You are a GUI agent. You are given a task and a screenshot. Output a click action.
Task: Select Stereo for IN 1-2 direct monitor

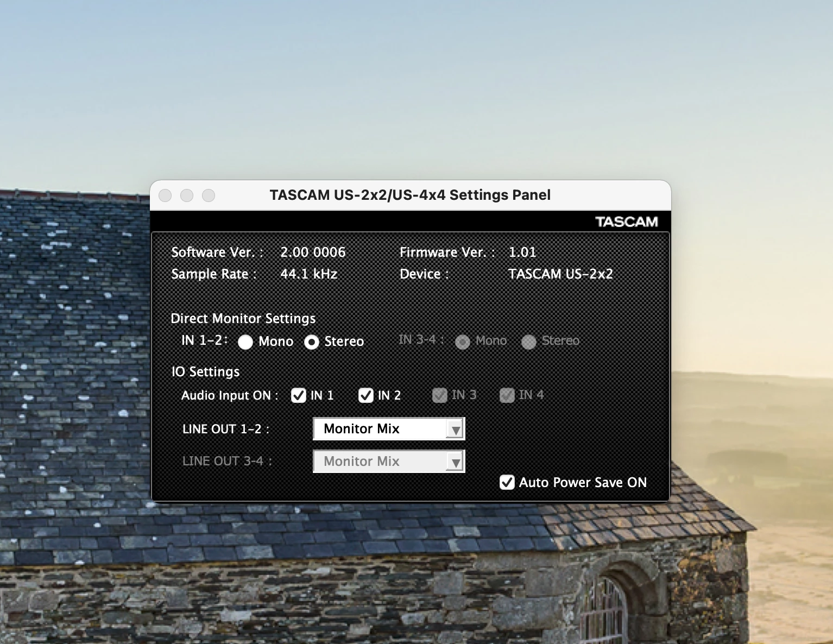tap(312, 342)
